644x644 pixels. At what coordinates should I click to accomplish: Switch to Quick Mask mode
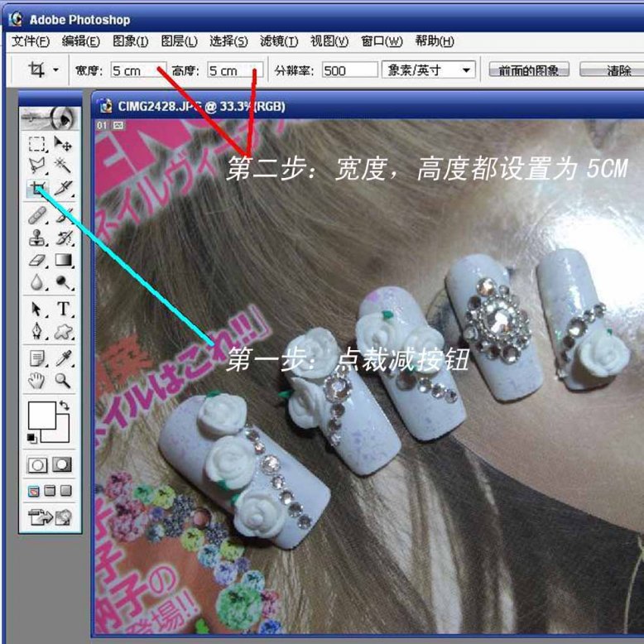[62, 464]
